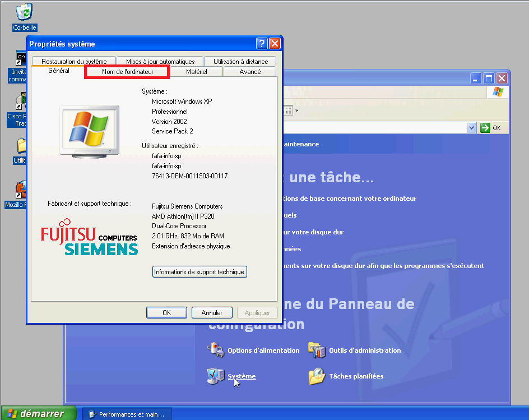Screen dimensions: 529x420
Task: Click the help question mark button in Propriétés système
Action: tap(262, 44)
